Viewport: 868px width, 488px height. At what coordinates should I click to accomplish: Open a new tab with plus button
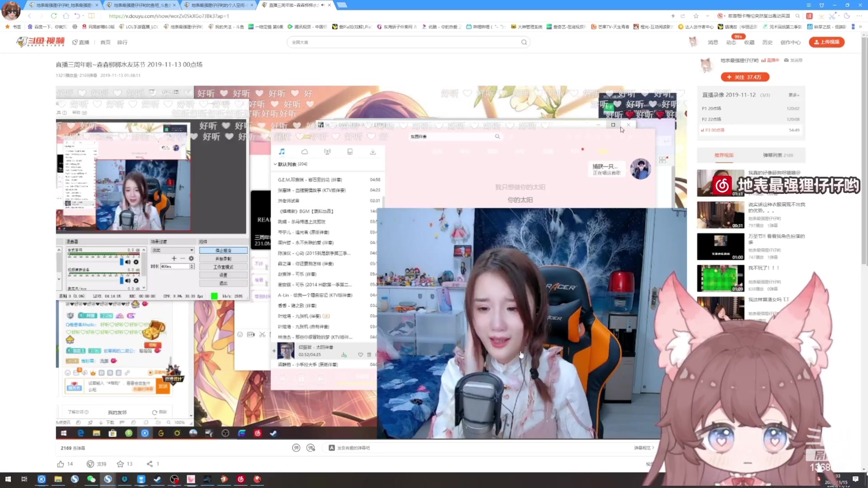342,5
